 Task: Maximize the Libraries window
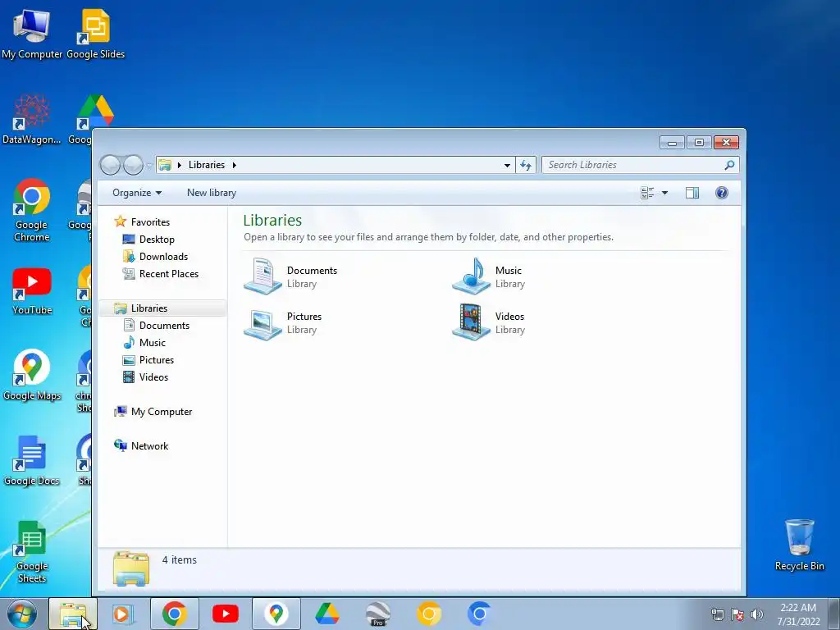click(x=699, y=143)
